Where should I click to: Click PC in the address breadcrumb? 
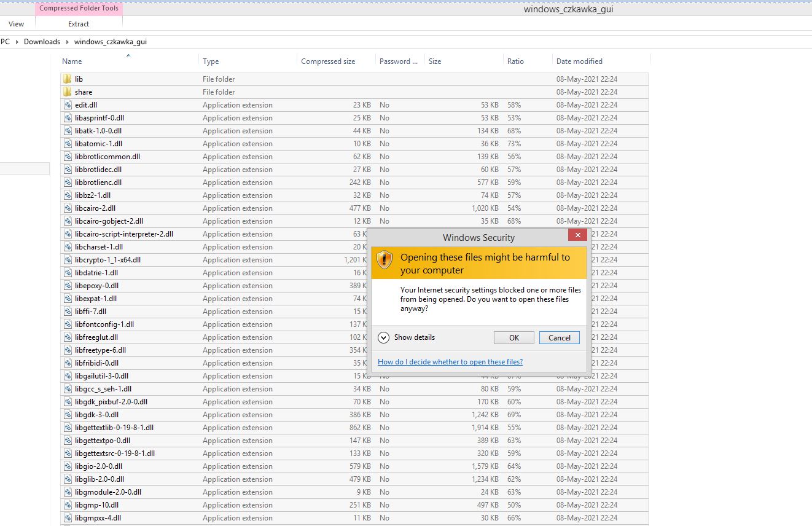(6, 42)
